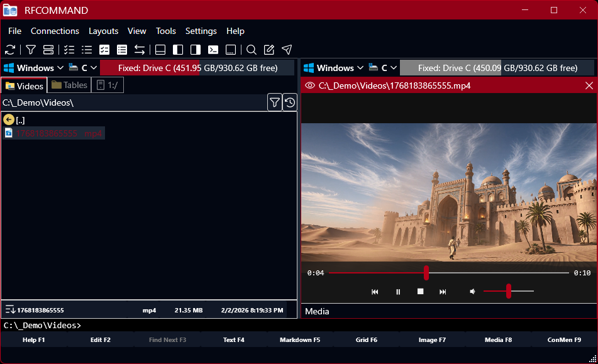Open the Settings menu

[x=201, y=31]
